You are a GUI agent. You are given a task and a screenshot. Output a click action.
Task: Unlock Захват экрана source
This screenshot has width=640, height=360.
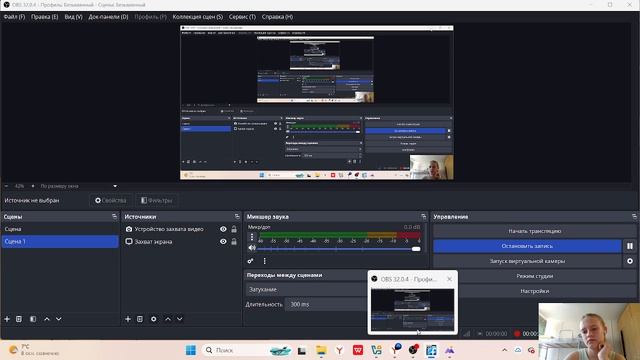point(234,242)
